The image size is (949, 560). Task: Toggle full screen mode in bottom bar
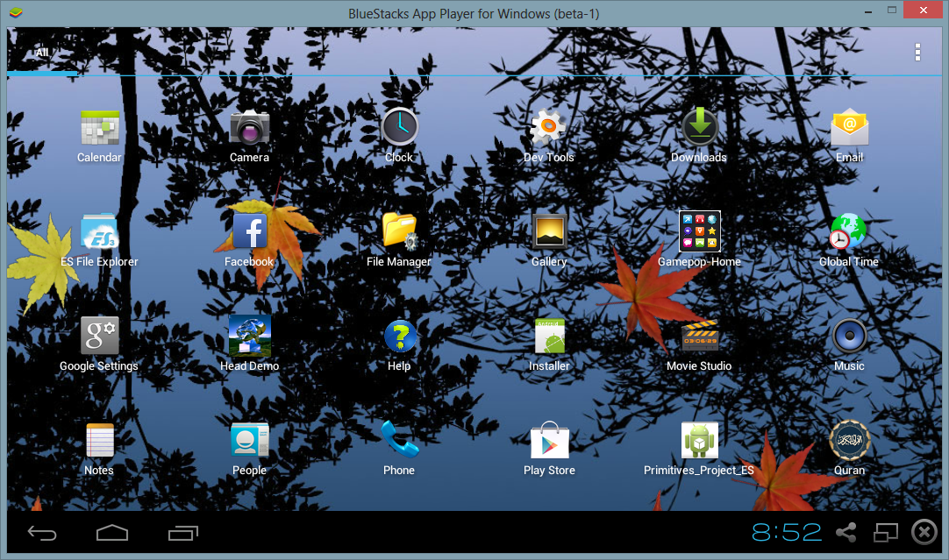point(886,532)
